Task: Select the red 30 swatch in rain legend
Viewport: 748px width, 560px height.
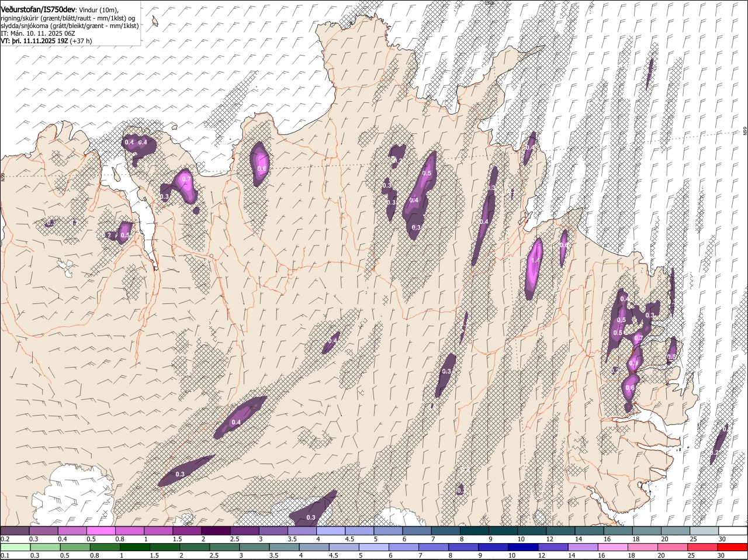Action: [x=733, y=548]
